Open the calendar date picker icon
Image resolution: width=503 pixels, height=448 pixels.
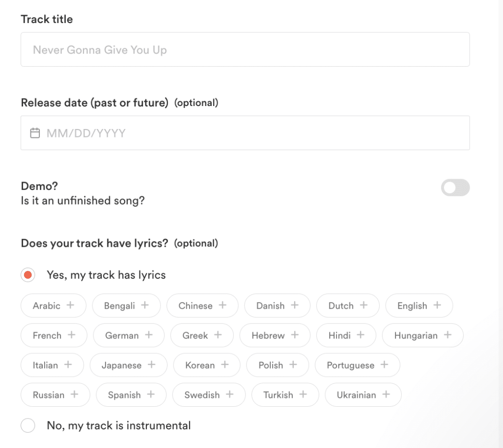tap(35, 132)
